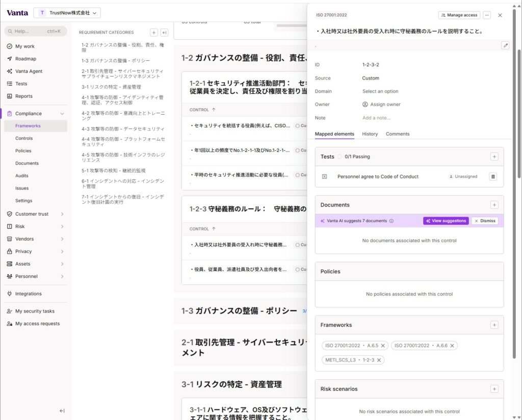Add a new requirement category
Image resolution: width=522 pixels, height=420 pixels.
154,33
